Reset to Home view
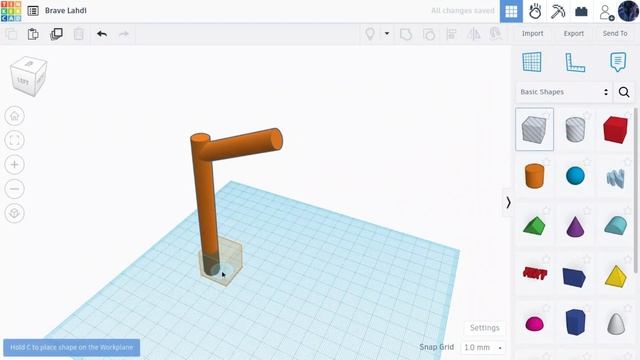Screen dimensions: 640x360 click(15, 116)
